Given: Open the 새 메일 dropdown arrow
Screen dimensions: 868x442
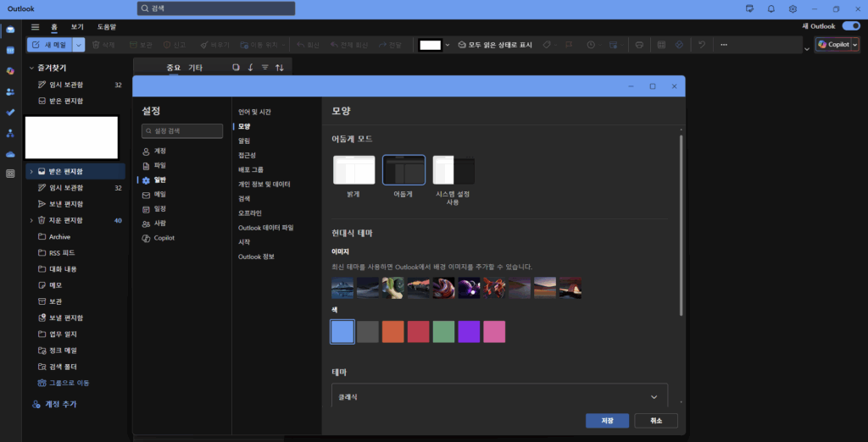Looking at the screenshot, I should click(79, 44).
